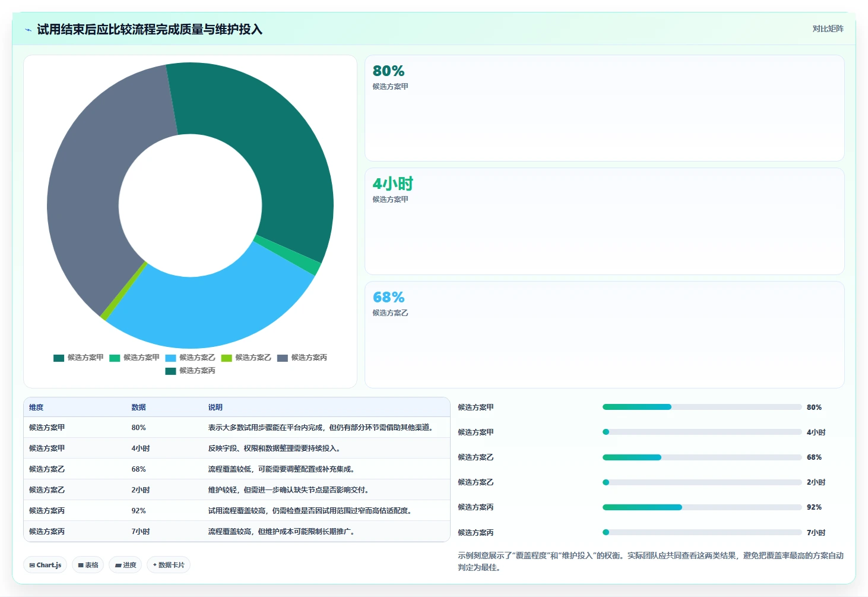Click the Chart.js chip at the bottom
The width and height of the screenshot is (868, 597).
point(45,565)
